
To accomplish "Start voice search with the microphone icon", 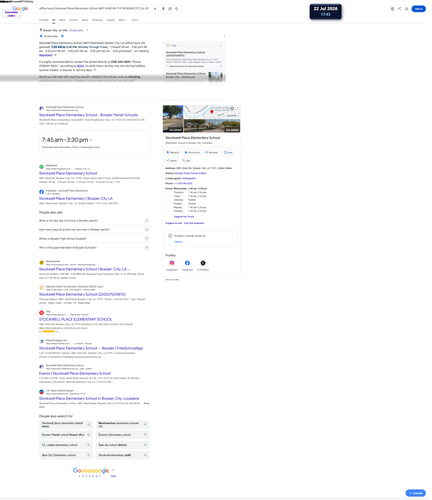I will tap(163, 9).
